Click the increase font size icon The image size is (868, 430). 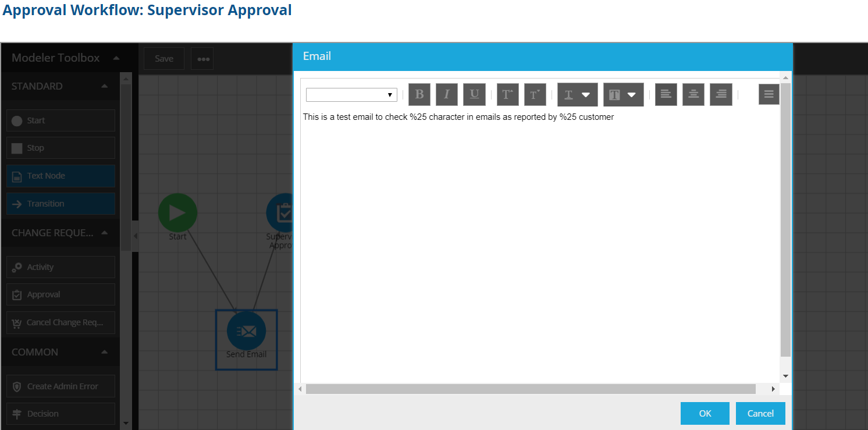pos(507,95)
